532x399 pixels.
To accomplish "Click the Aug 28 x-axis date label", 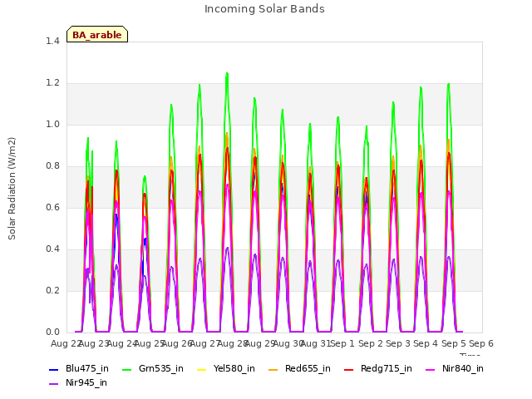I will pyautogui.click(x=233, y=343).
